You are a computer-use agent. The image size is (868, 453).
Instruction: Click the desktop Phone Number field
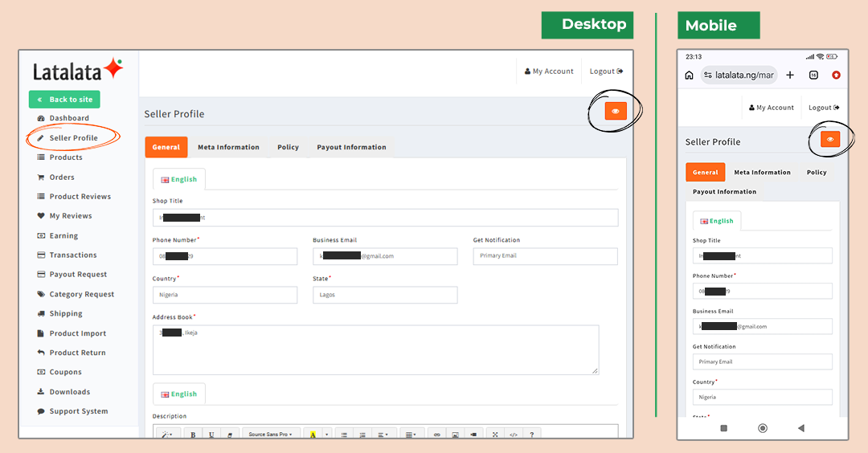pos(225,256)
